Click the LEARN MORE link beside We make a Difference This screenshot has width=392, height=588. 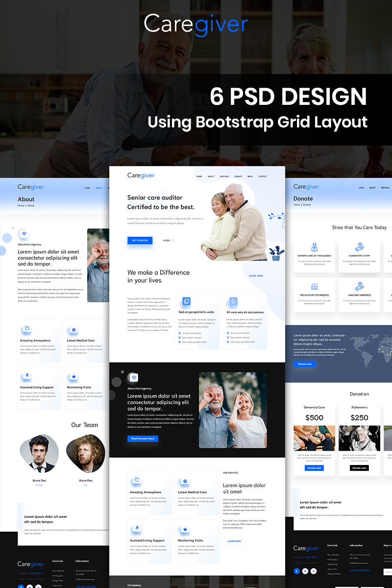coord(256,276)
